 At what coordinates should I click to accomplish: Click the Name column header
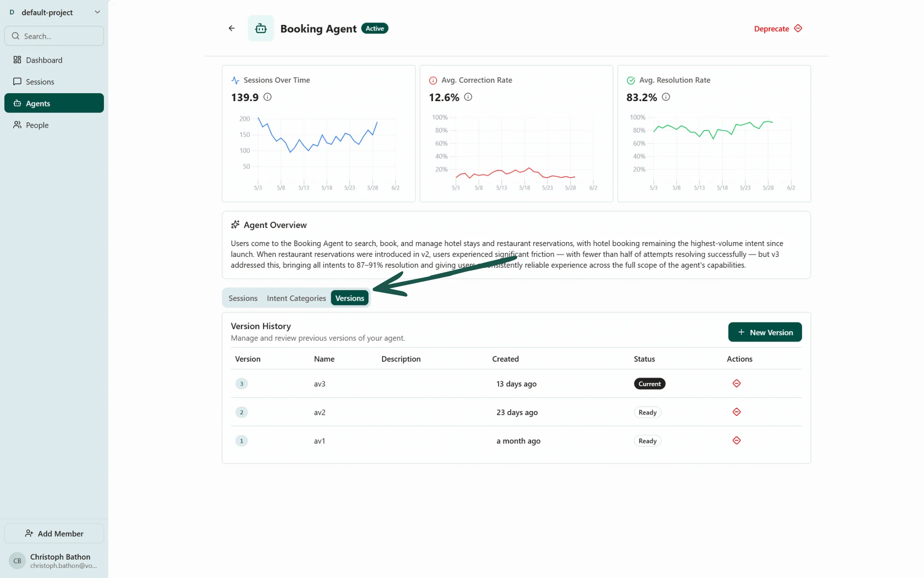pos(324,359)
